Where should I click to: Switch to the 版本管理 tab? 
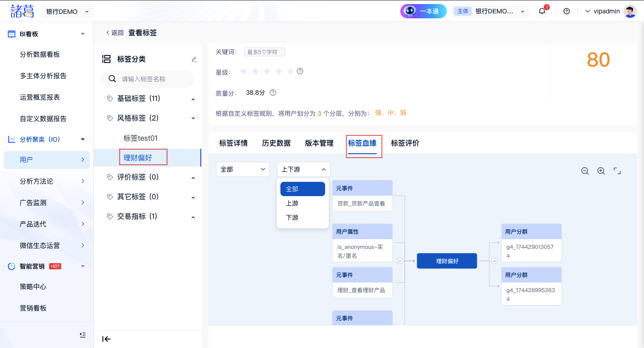coord(319,143)
